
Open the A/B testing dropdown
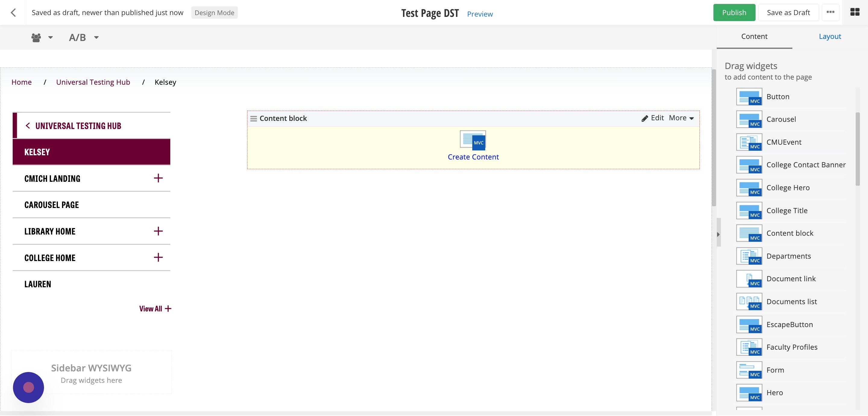96,38
